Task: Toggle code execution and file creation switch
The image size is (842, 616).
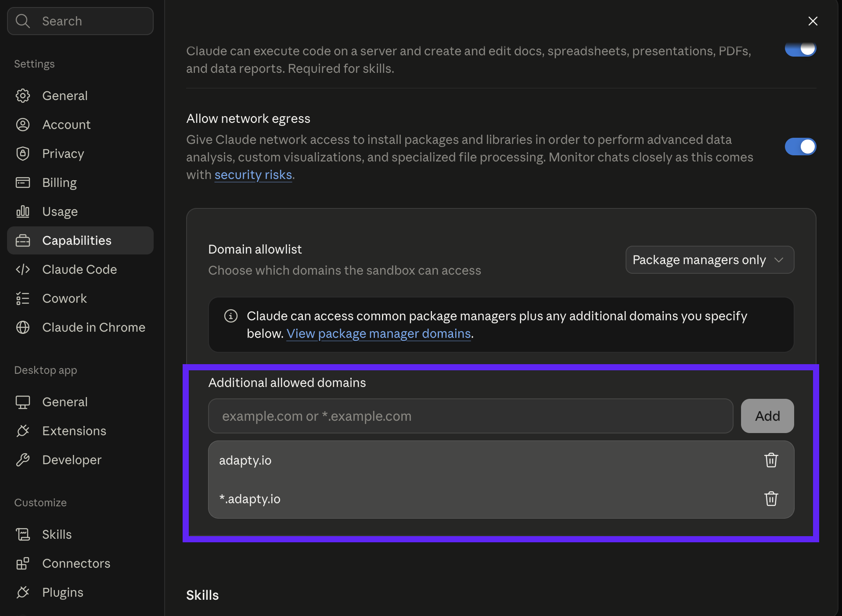Action: click(801, 48)
